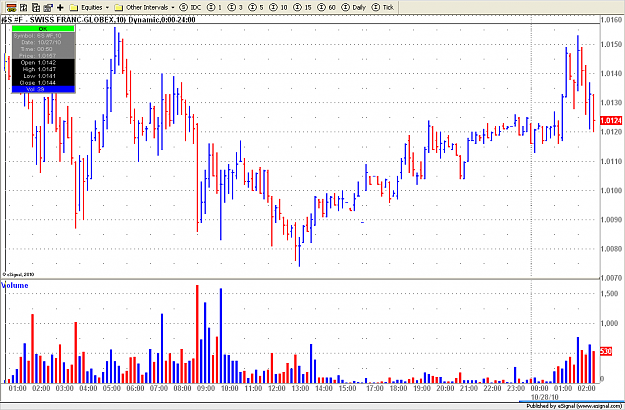Viewport: 625px width, 410px height.
Task: Click the first red-green toolbar icon
Action: click(11, 7)
